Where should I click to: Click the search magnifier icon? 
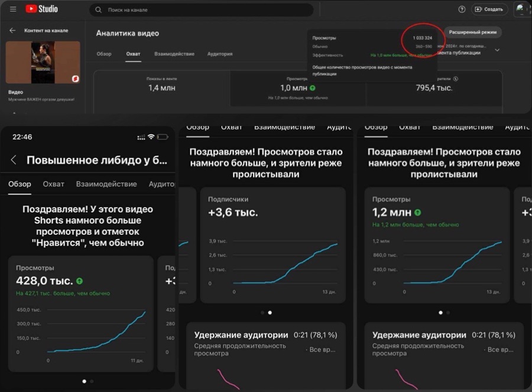pos(98,10)
